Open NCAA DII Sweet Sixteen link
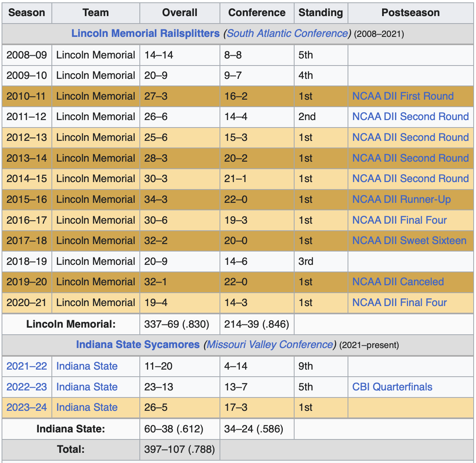The height and width of the screenshot is (463, 476). point(409,241)
